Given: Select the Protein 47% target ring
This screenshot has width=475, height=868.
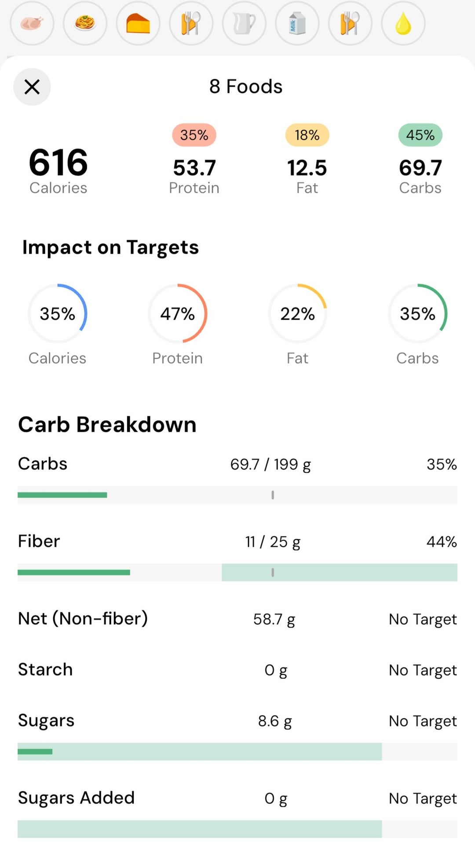Looking at the screenshot, I should tap(177, 313).
